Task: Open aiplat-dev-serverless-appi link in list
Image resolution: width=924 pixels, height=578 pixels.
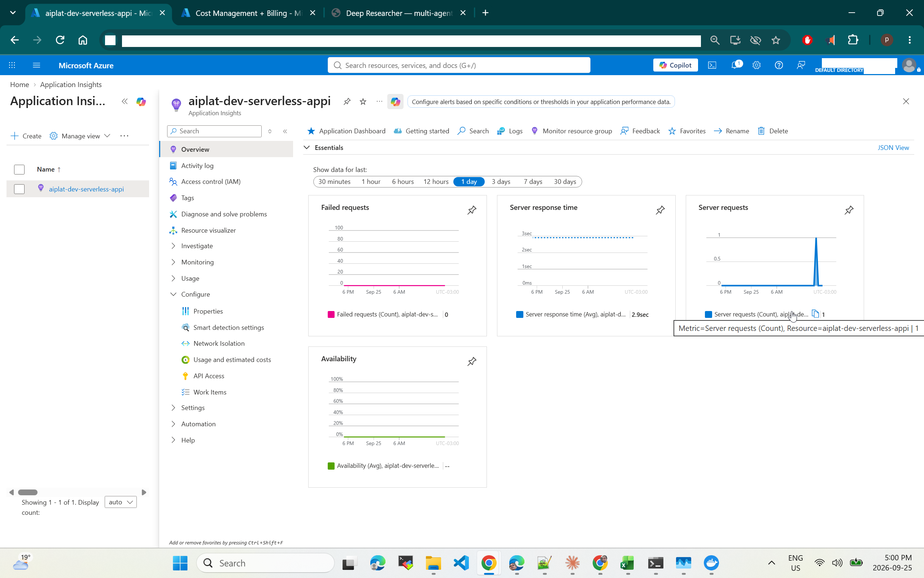Action: (x=86, y=189)
